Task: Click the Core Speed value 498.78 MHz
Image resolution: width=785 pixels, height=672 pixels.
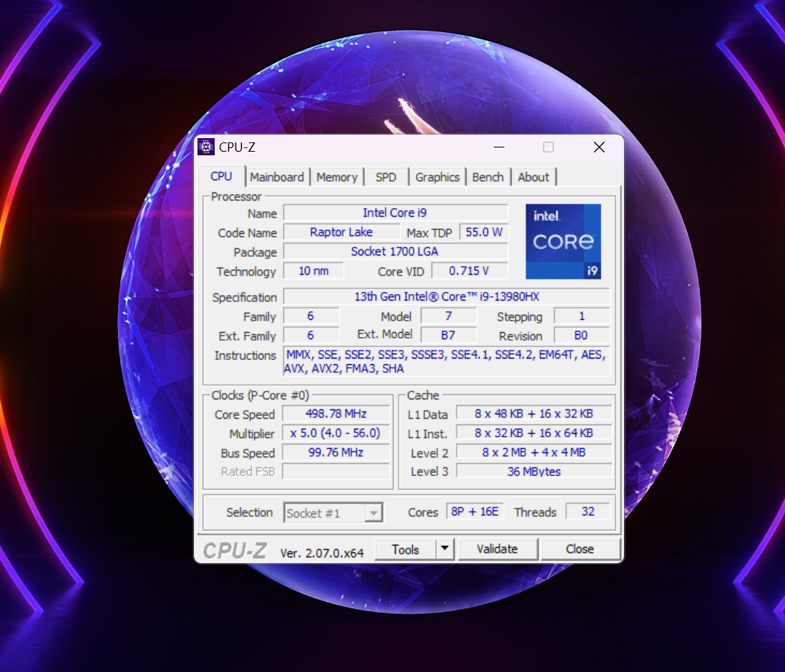Action: point(336,414)
